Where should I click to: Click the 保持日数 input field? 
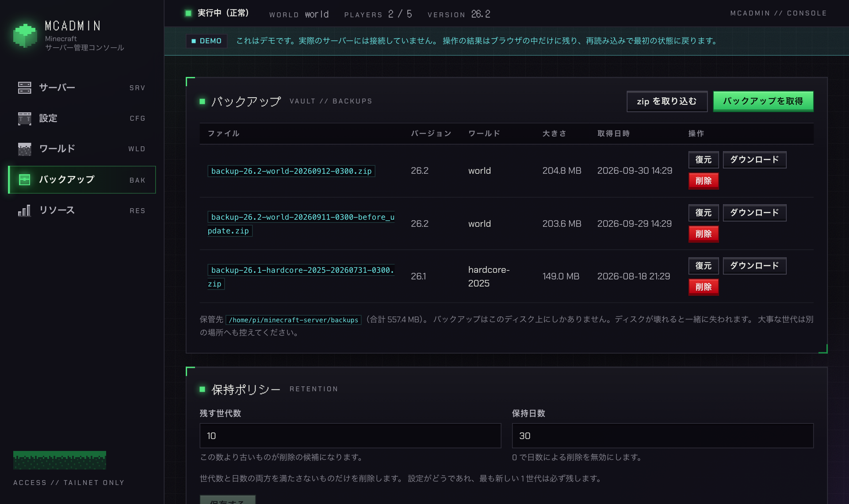[x=662, y=436]
